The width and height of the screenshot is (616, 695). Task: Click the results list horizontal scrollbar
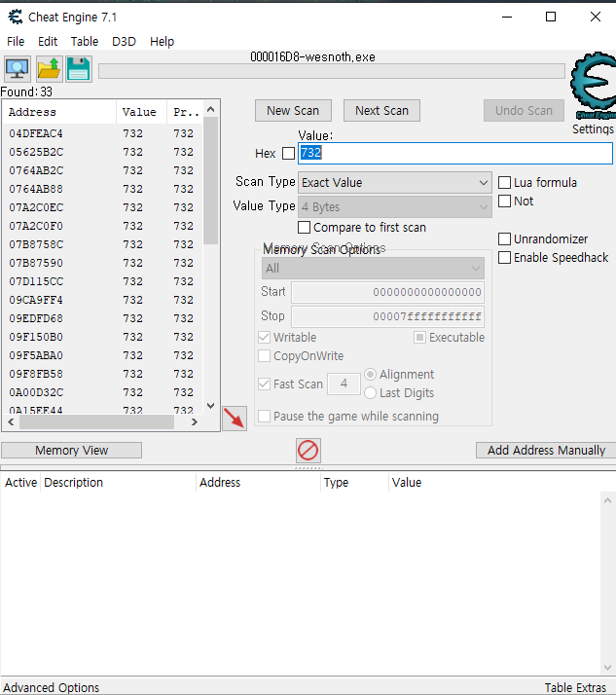[x=96, y=422]
